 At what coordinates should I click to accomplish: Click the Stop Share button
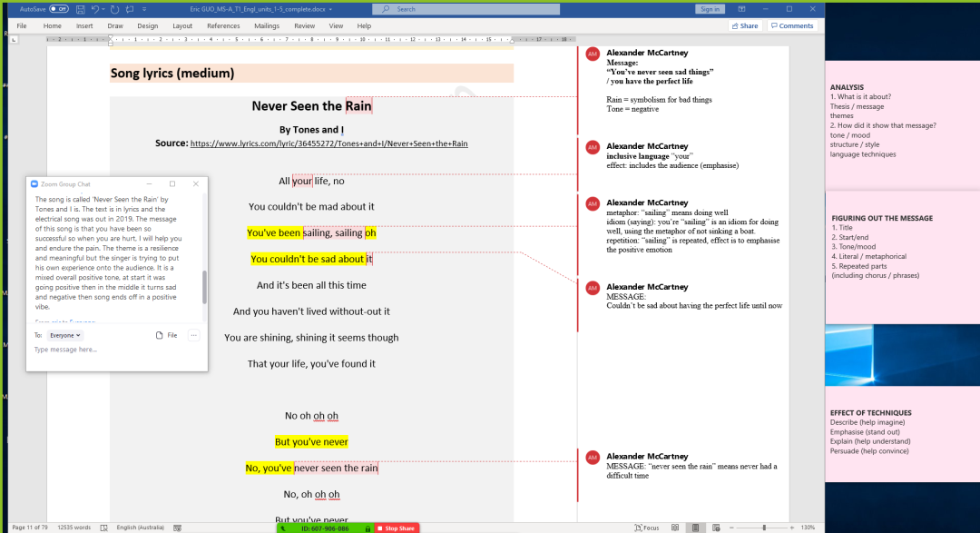click(x=397, y=528)
